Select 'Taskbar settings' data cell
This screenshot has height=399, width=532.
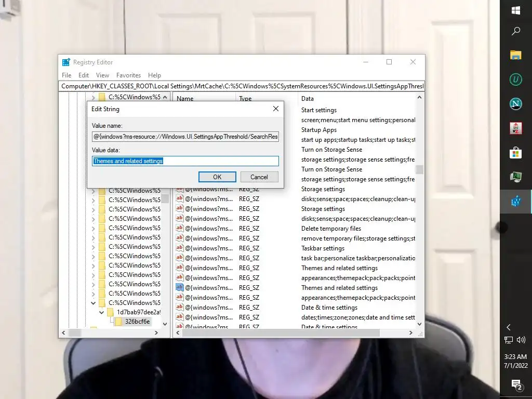[x=323, y=248]
